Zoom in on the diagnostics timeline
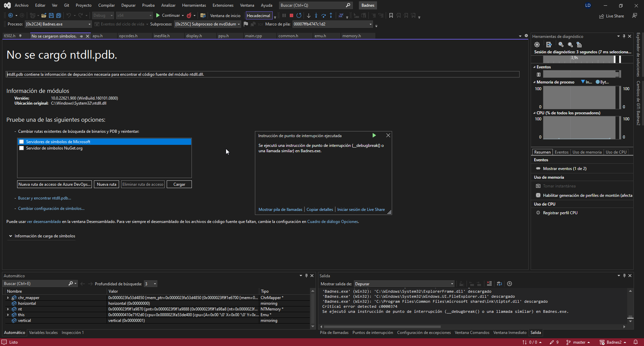Viewport: 644px width, 346px height. pyautogui.click(x=560, y=44)
